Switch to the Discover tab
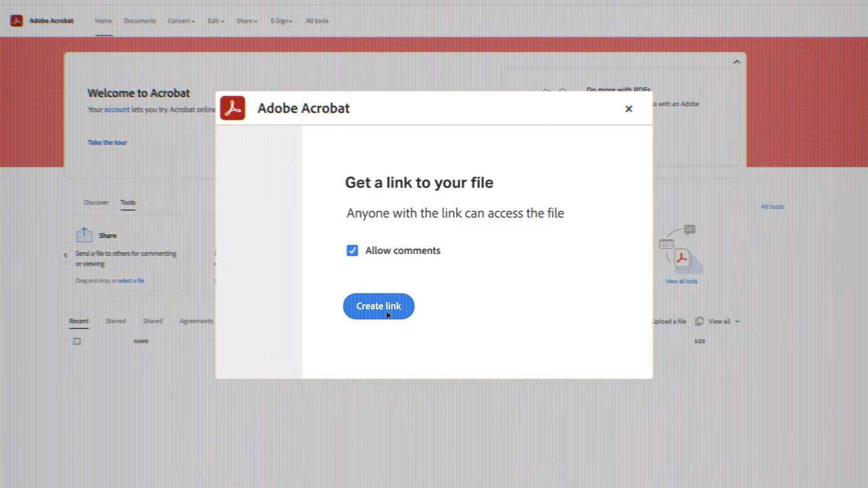The image size is (868, 488). (96, 202)
